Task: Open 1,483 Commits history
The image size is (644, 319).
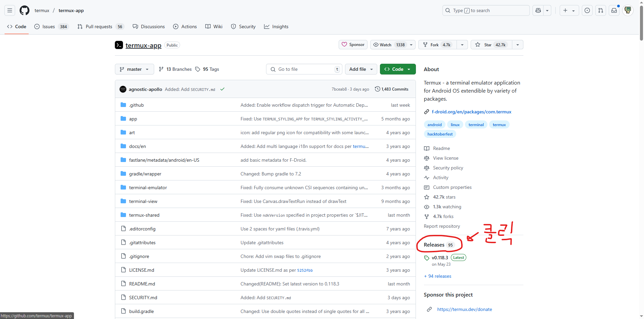Action: (392, 89)
